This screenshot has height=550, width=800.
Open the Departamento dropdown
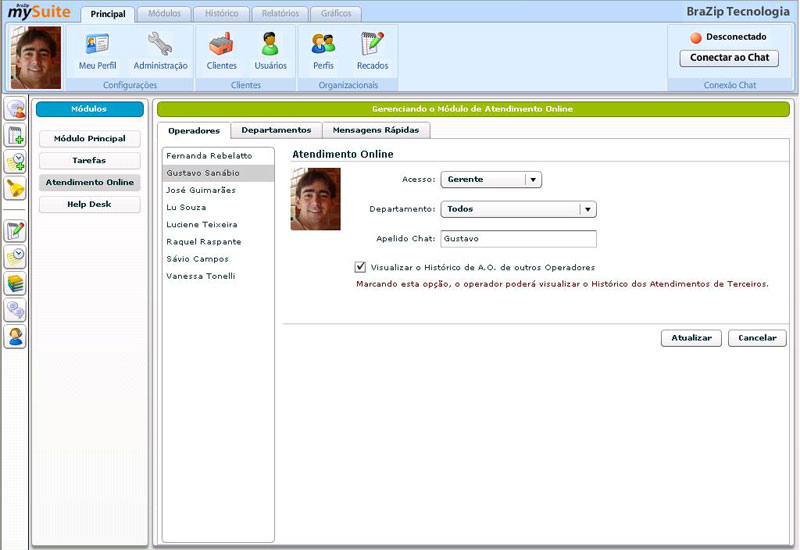point(588,210)
